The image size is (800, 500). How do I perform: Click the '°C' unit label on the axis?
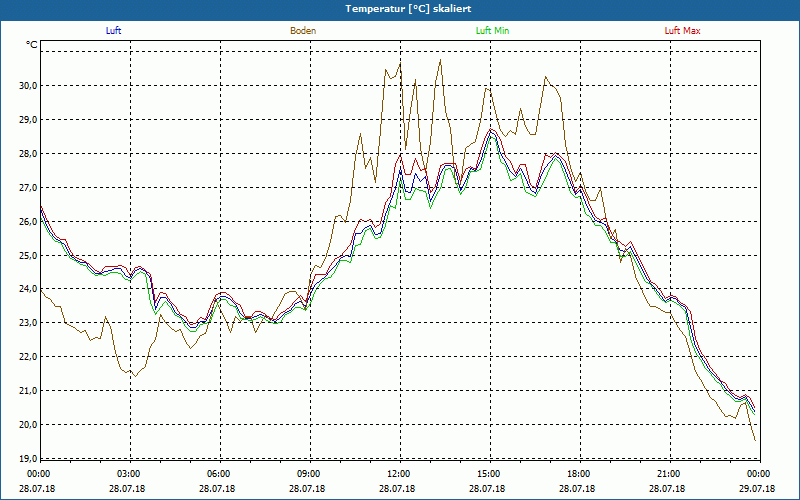coord(32,45)
